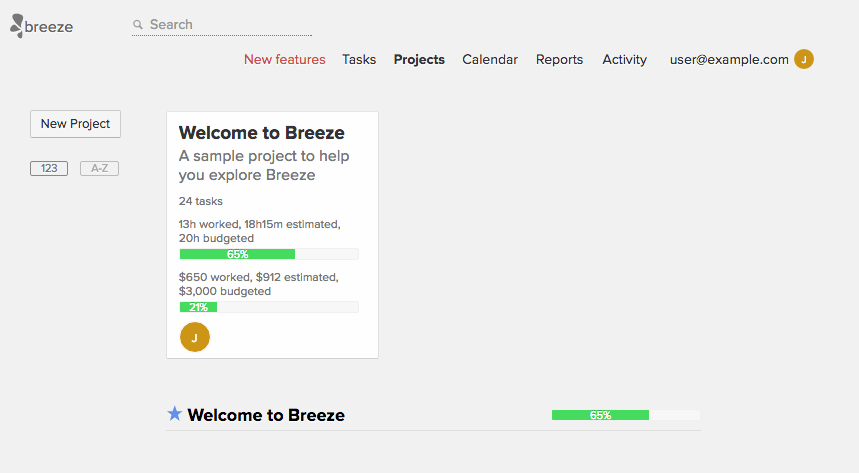Click the 21% budget progress bar
Screen dimensions: 859x473
269,307
